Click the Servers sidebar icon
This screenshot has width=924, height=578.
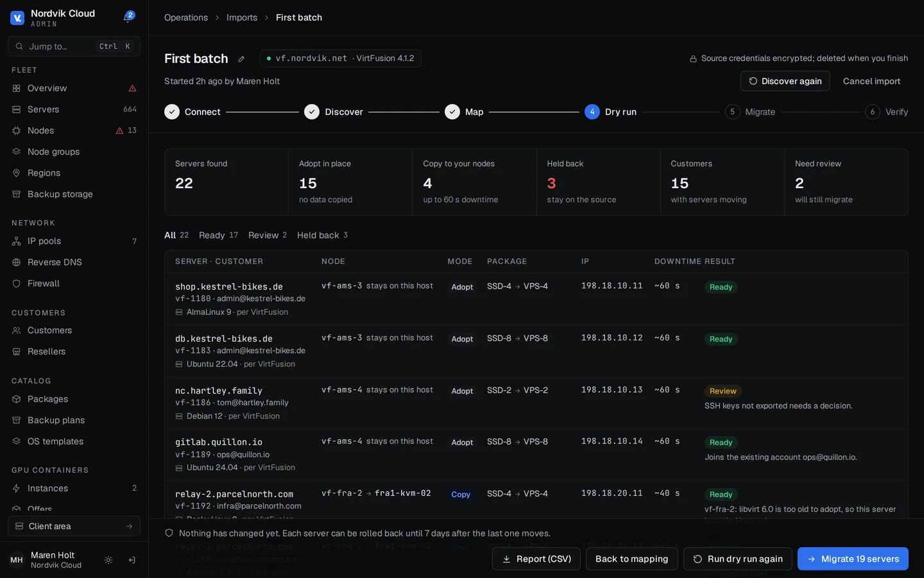(x=17, y=109)
